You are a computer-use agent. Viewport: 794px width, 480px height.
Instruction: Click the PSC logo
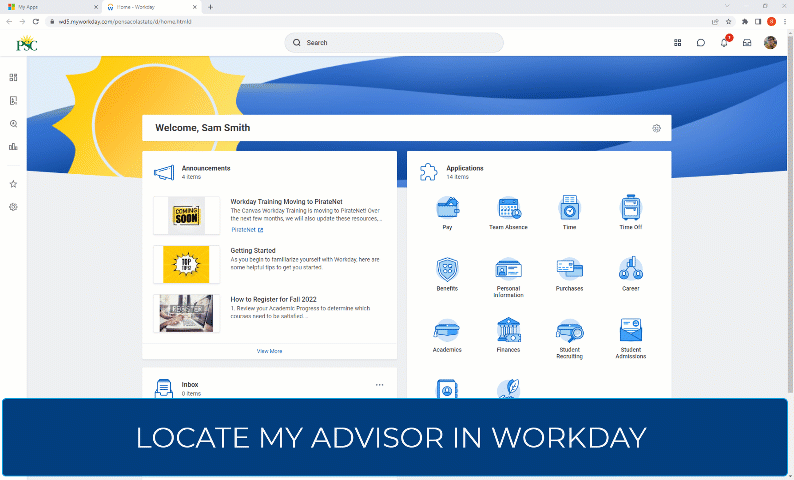coord(27,44)
